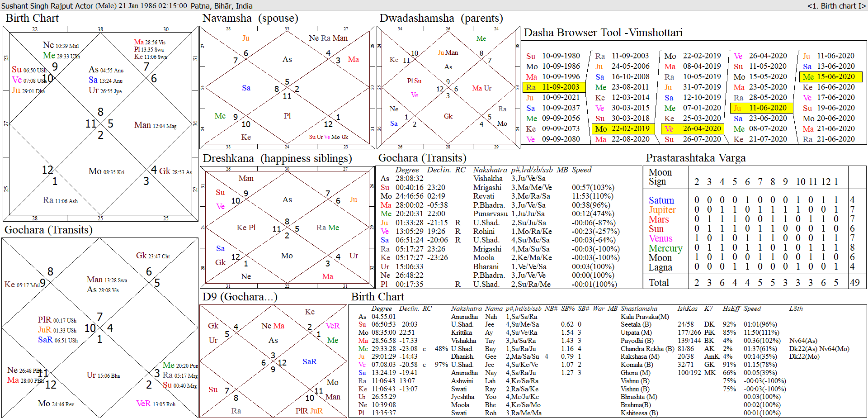Click the 'Ke 21-07-2020' dasha date
The width and height of the screenshot is (868, 418).
pos(760,139)
